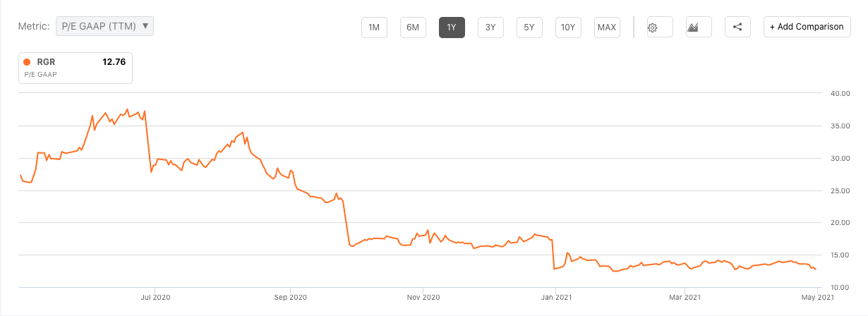
Task: Click the RGR legend label
Action: [47, 62]
